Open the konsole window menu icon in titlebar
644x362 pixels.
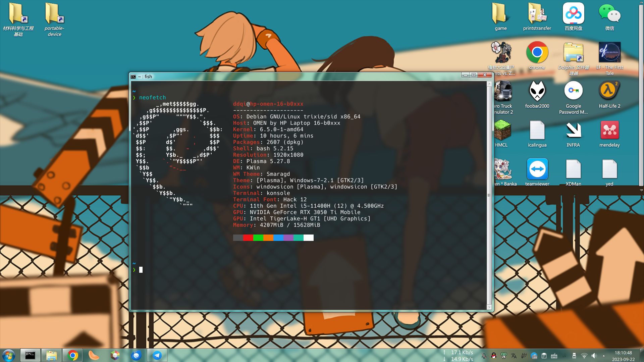tap(133, 76)
